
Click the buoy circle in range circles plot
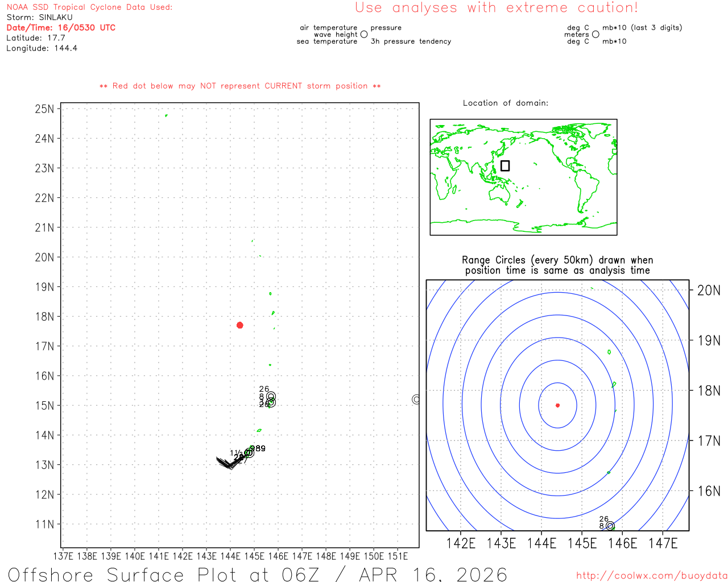610,526
